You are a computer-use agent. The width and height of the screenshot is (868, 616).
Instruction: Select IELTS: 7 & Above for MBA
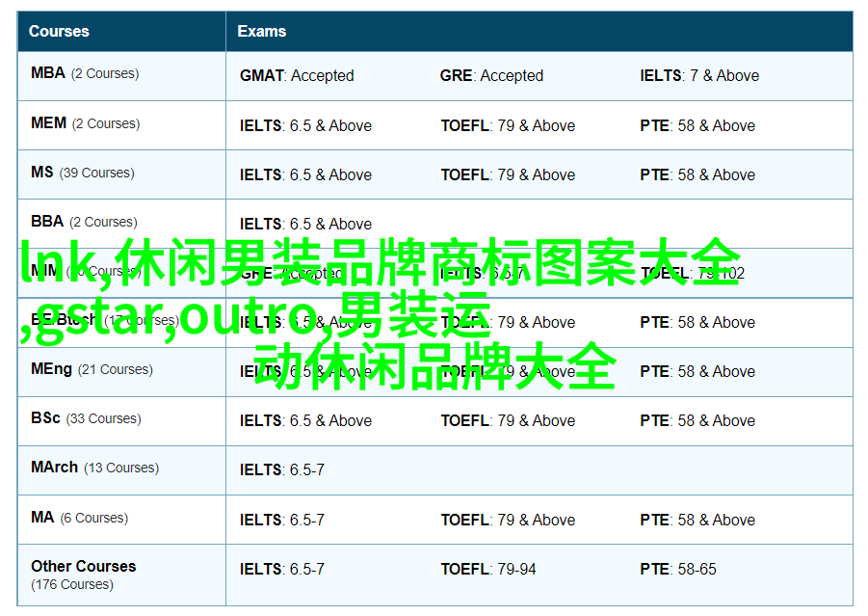tap(699, 75)
